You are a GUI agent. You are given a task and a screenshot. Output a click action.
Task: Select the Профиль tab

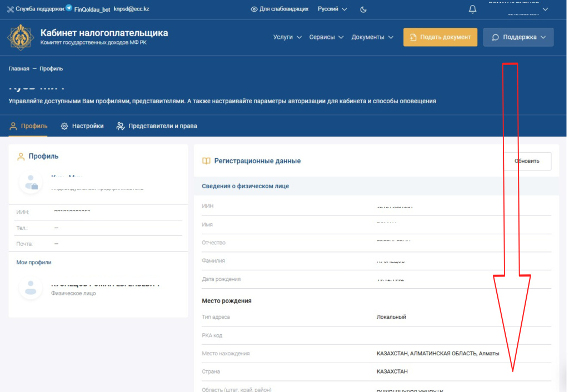click(28, 126)
